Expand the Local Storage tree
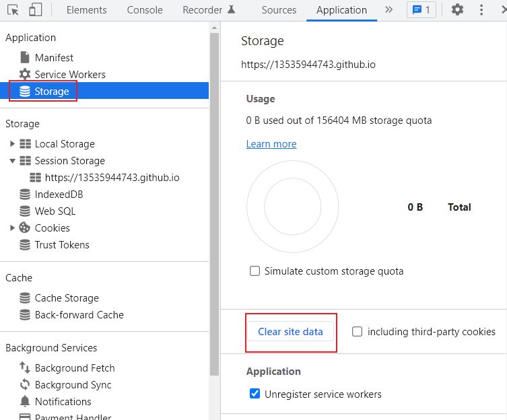 coord(12,144)
